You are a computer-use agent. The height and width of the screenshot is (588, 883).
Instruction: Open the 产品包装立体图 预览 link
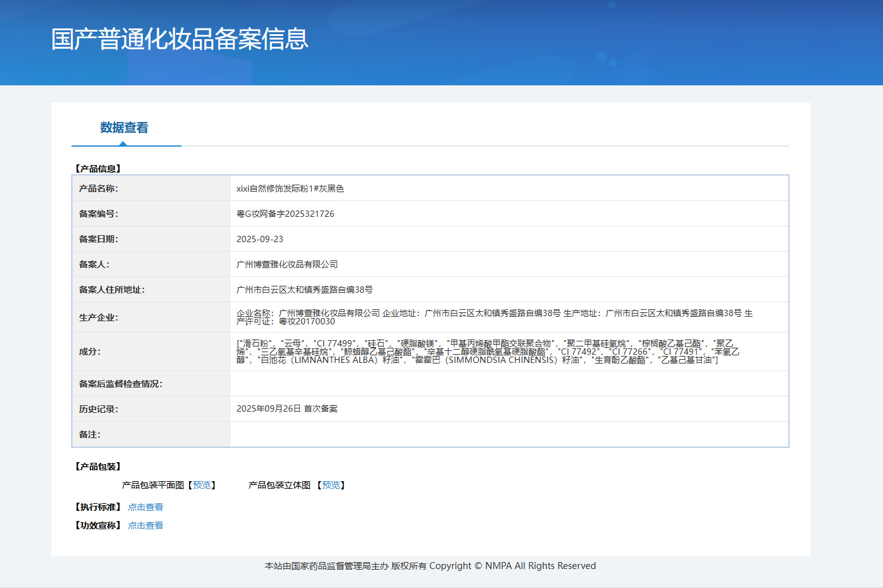pyautogui.click(x=331, y=485)
